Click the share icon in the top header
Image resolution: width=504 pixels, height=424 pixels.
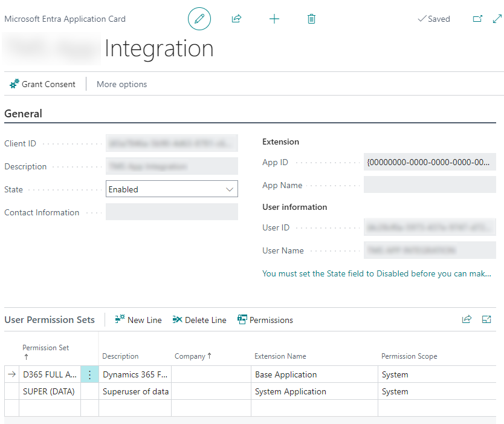point(236,19)
